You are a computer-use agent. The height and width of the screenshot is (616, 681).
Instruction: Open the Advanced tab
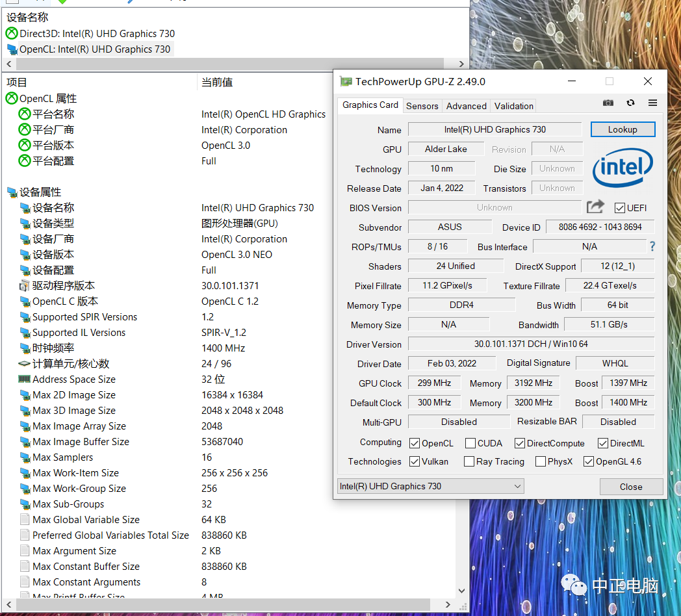click(x=467, y=106)
